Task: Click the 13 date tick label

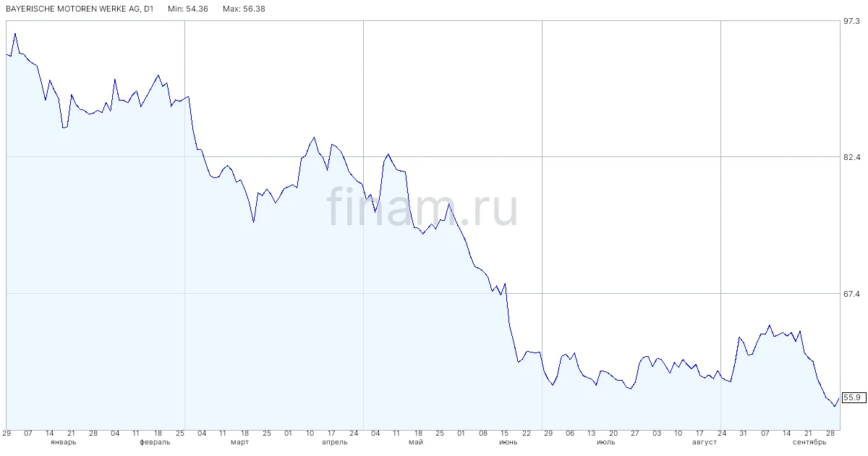Action: click(x=591, y=433)
